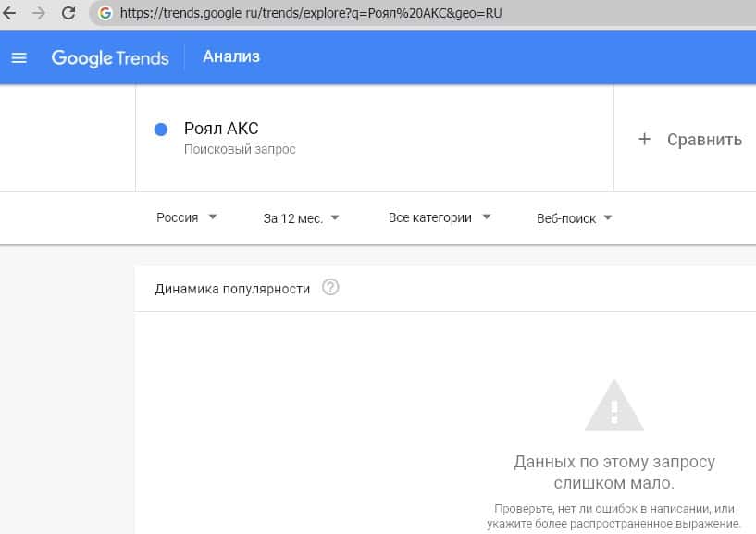Viewport: 756px width, 534px height.
Task: Click the Google site icon in address bar
Action: [104, 14]
